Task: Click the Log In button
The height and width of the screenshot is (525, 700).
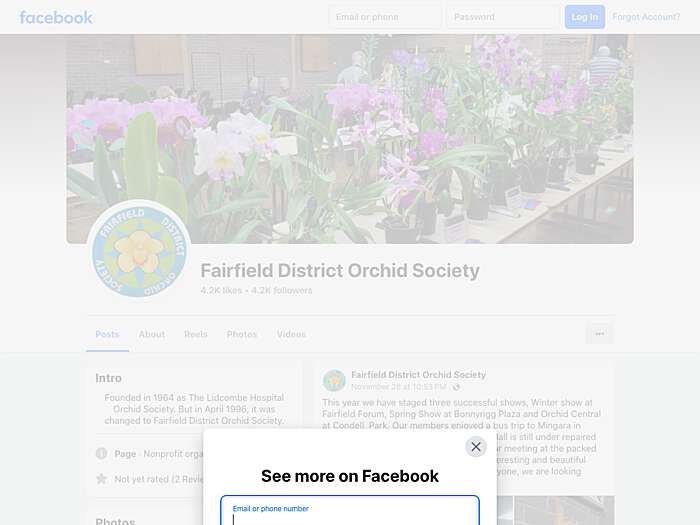Action: coord(585,17)
